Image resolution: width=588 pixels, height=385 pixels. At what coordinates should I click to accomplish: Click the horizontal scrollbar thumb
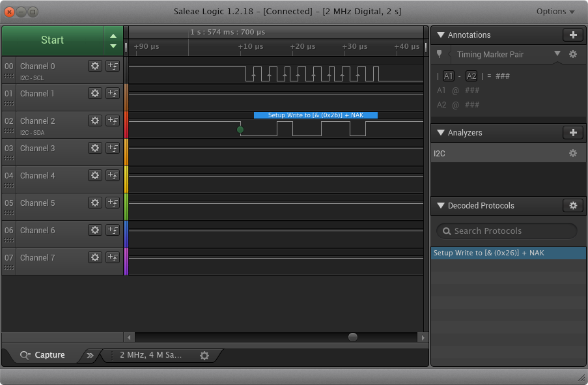tap(352, 337)
